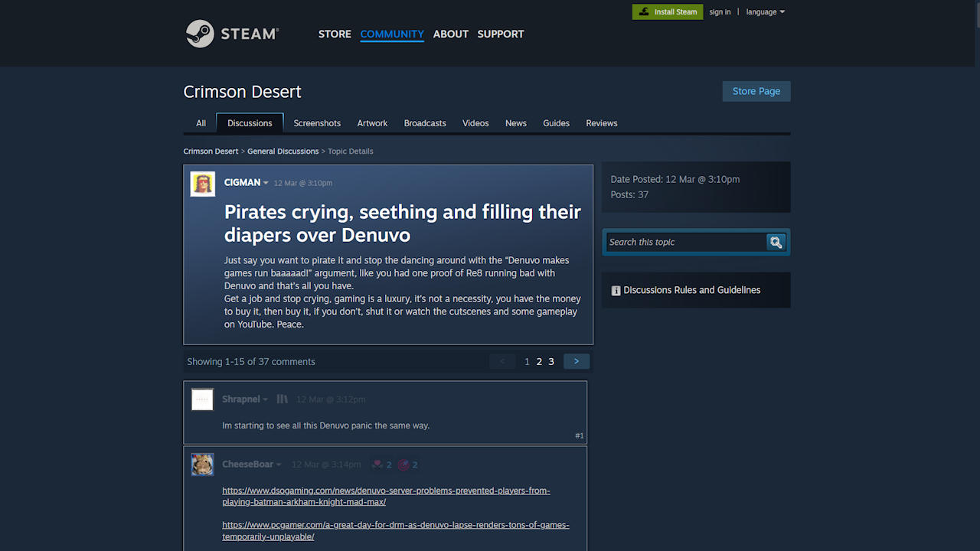Click CheeseBoar's avatar picture

click(x=202, y=465)
